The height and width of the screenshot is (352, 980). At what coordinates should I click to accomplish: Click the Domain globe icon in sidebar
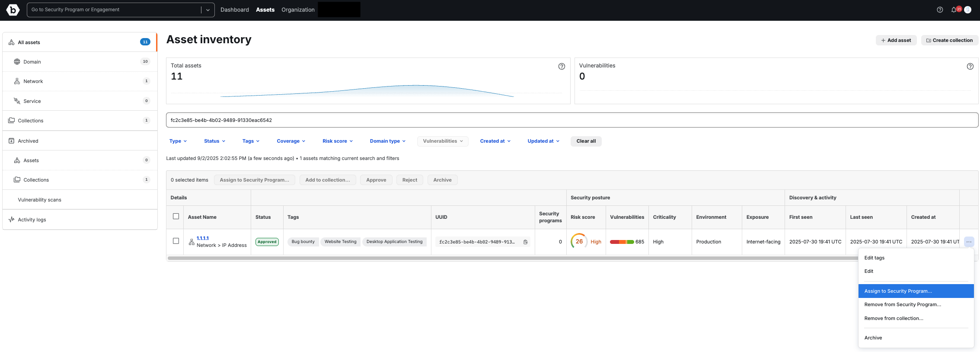(x=17, y=62)
